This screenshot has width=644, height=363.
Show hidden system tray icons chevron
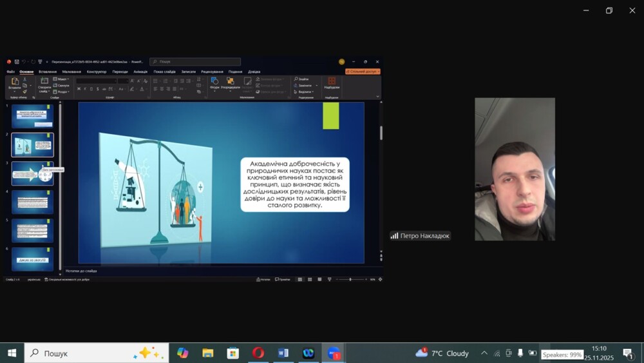click(x=484, y=353)
